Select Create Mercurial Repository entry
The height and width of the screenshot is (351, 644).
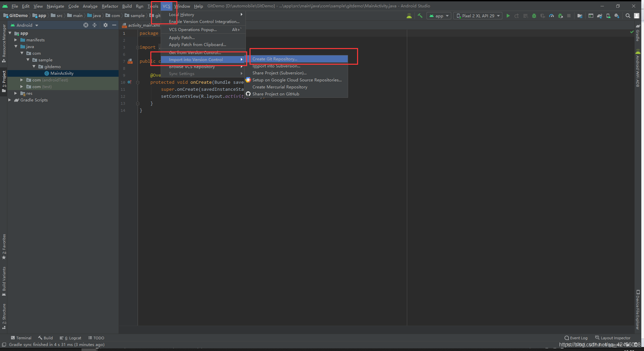tap(296, 87)
